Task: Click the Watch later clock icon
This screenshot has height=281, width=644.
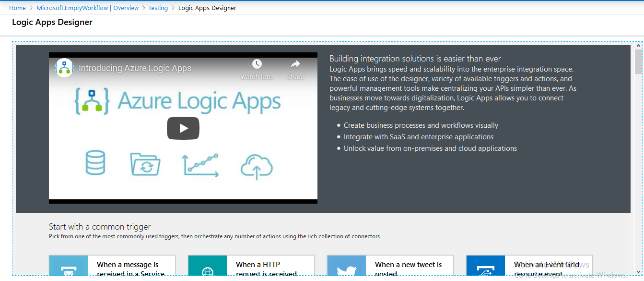Action: (x=257, y=64)
